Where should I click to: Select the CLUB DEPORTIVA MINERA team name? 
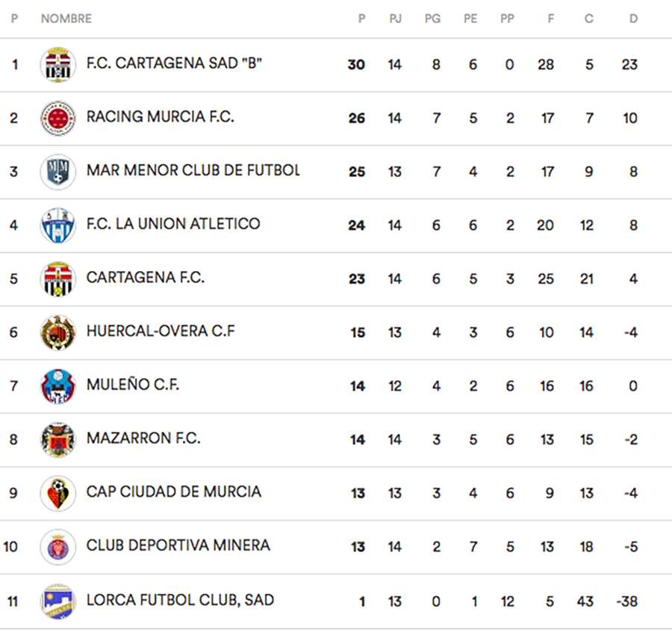coord(178,546)
